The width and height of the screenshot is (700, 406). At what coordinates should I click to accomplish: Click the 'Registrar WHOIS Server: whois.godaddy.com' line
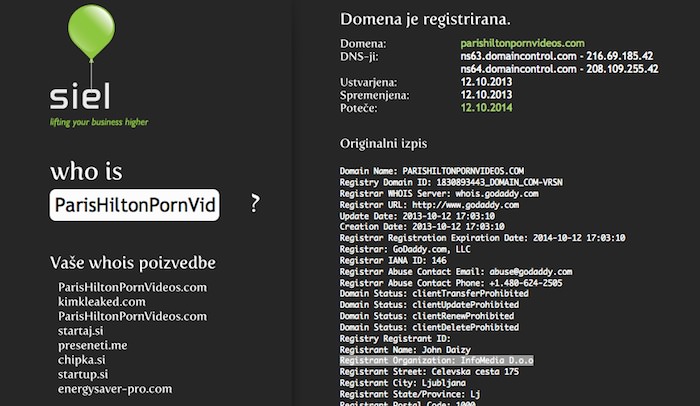click(x=439, y=193)
